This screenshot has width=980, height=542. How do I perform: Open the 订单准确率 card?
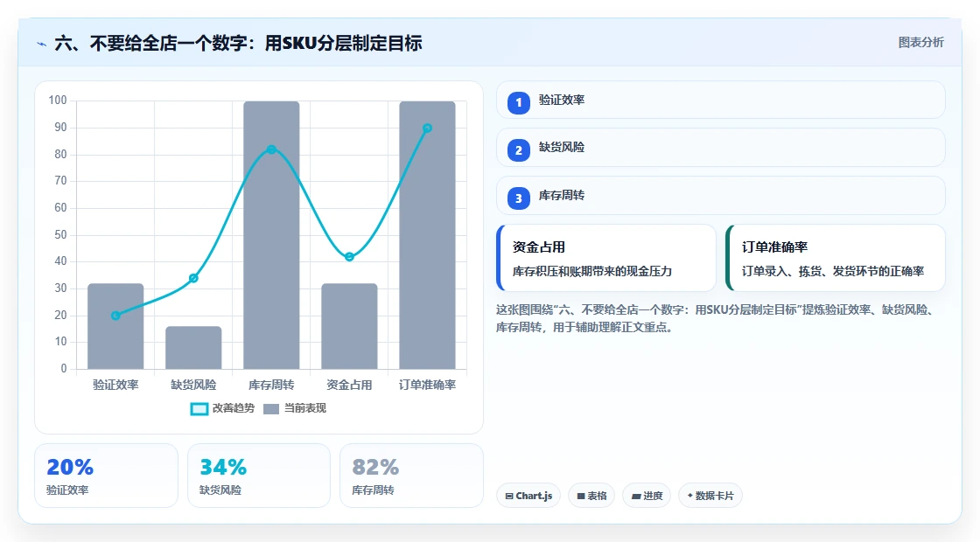click(836, 258)
